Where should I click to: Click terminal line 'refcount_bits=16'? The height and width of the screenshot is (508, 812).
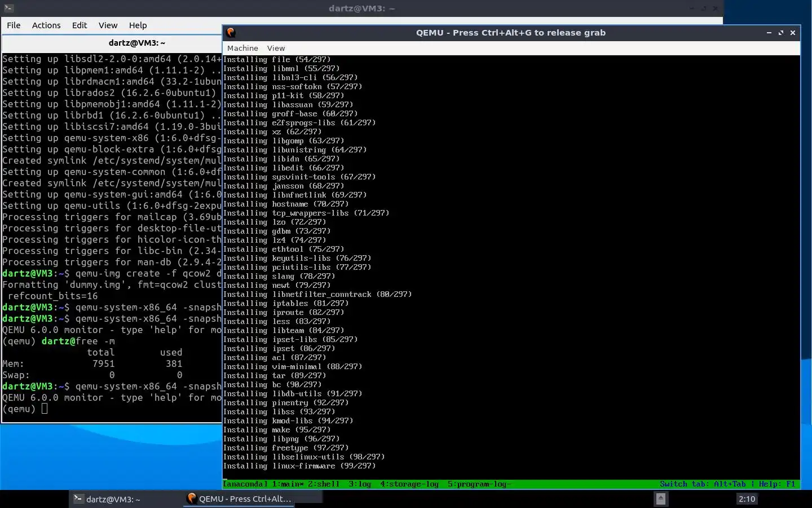tap(53, 296)
